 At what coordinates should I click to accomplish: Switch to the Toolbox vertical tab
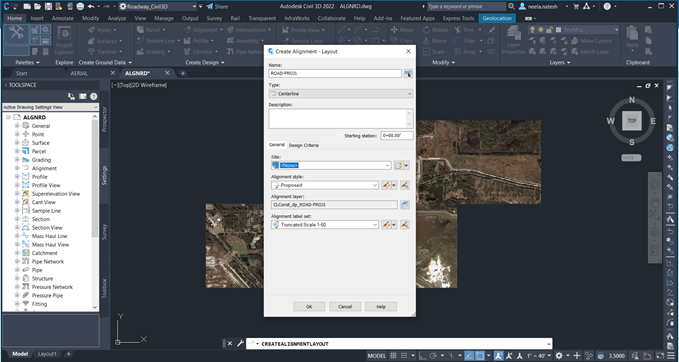(104, 288)
